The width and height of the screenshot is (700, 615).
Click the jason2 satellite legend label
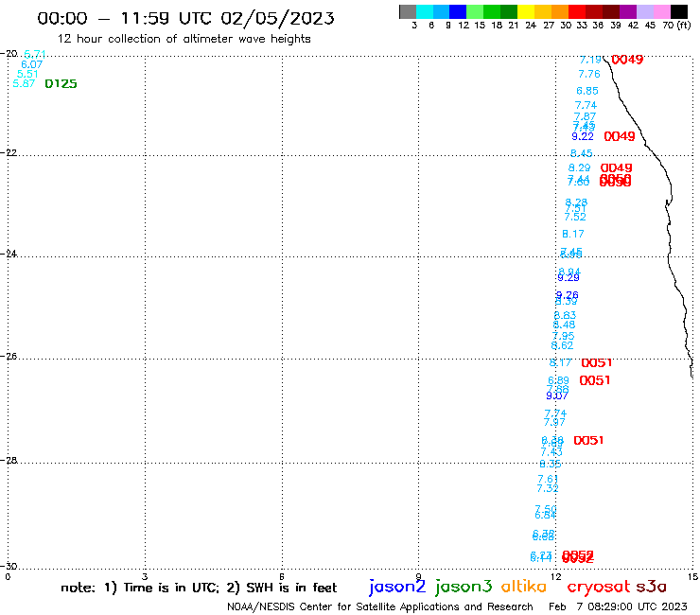397,587
